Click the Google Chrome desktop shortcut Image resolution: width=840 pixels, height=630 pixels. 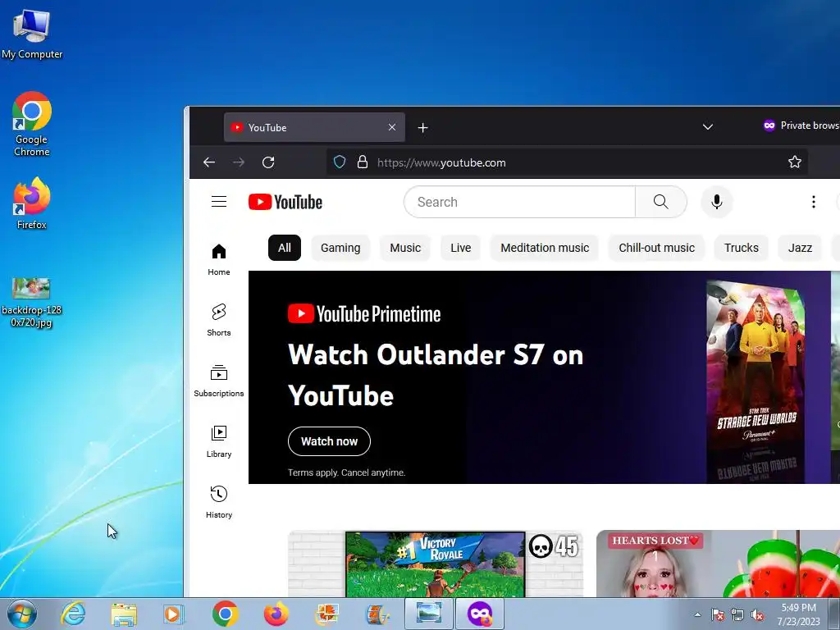point(32,124)
